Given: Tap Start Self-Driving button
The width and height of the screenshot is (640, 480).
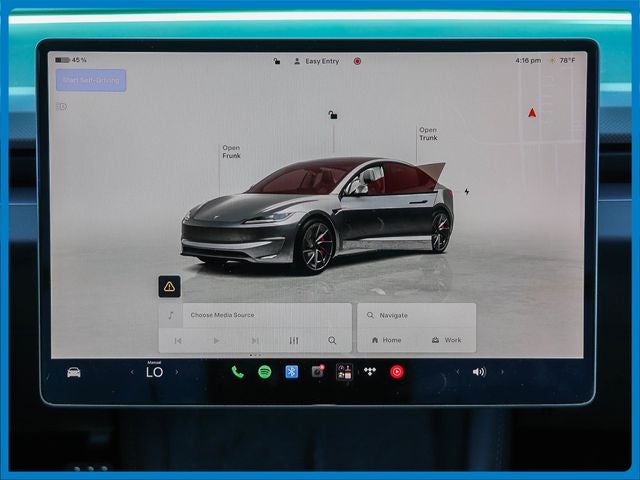Looking at the screenshot, I should (91, 80).
